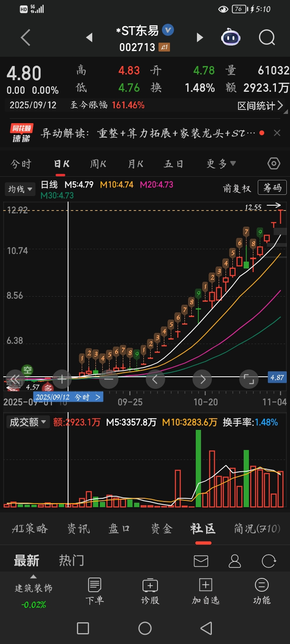This screenshot has width=290, height=644.
Task: Close the 异动解读 news banner
Action: pyautogui.click(x=277, y=133)
